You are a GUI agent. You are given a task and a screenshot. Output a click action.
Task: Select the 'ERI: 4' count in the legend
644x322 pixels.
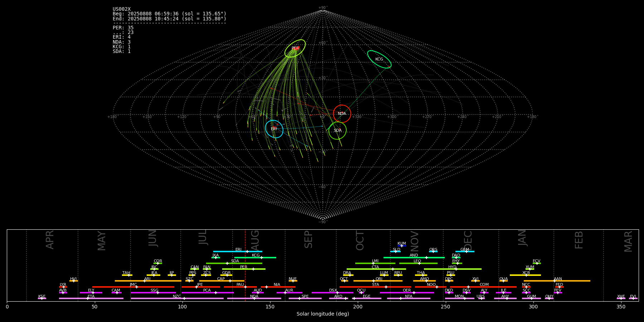tap(122, 37)
